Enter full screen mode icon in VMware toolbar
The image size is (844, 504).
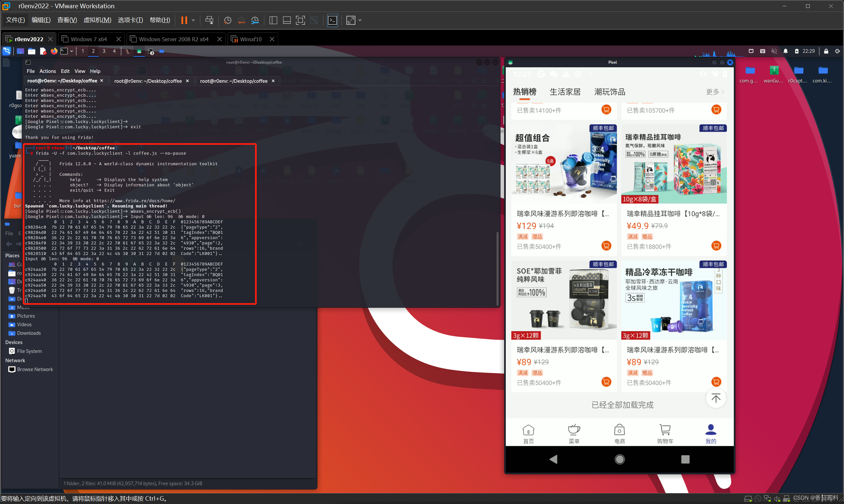(x=300, y=20)
